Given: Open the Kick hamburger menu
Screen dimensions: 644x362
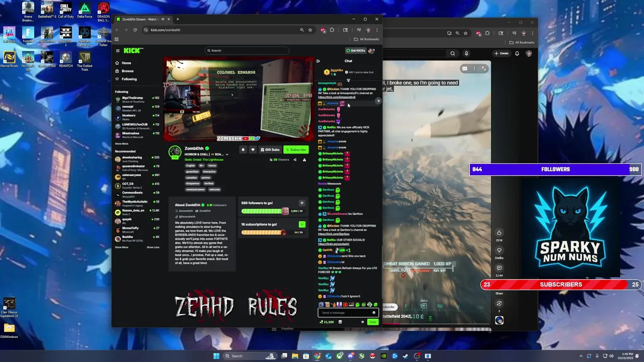Looking at the screenshot, I should 118,50.
